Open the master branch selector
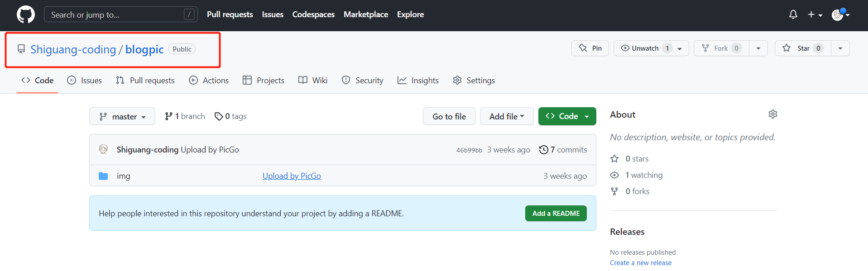Screen dimensions: 868x271 click(x=122, y=116)
